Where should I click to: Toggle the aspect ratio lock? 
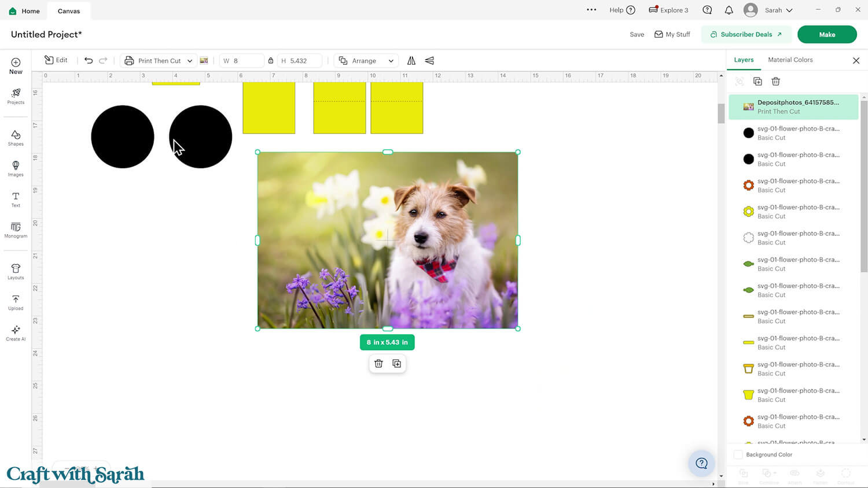(x=270, y=61)
